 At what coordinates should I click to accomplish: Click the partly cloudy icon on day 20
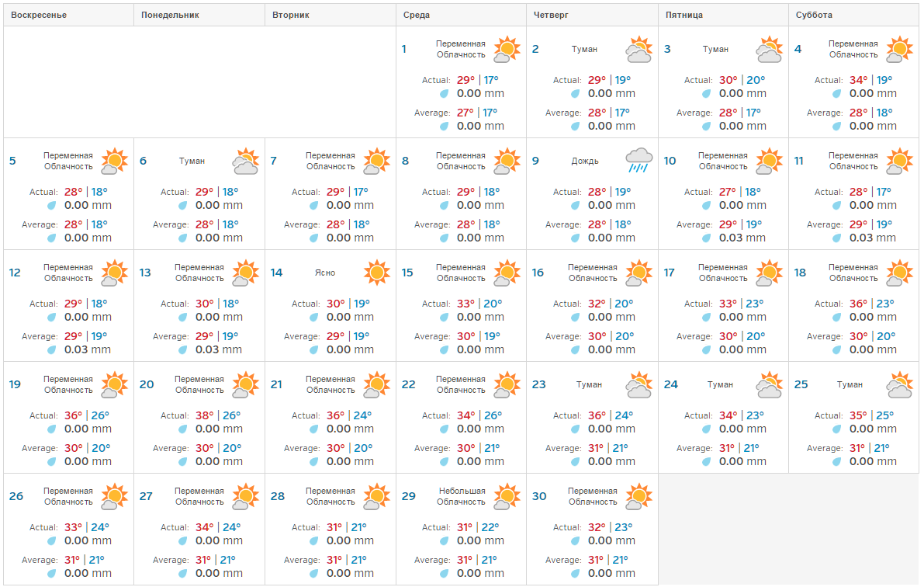tap(246, 385)
